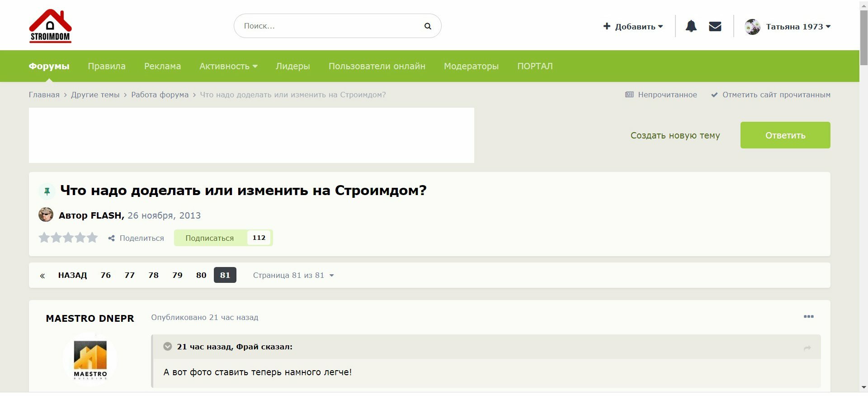868x396 pixels.
Task: Rate topic with five stars
Action: (92, 238)
